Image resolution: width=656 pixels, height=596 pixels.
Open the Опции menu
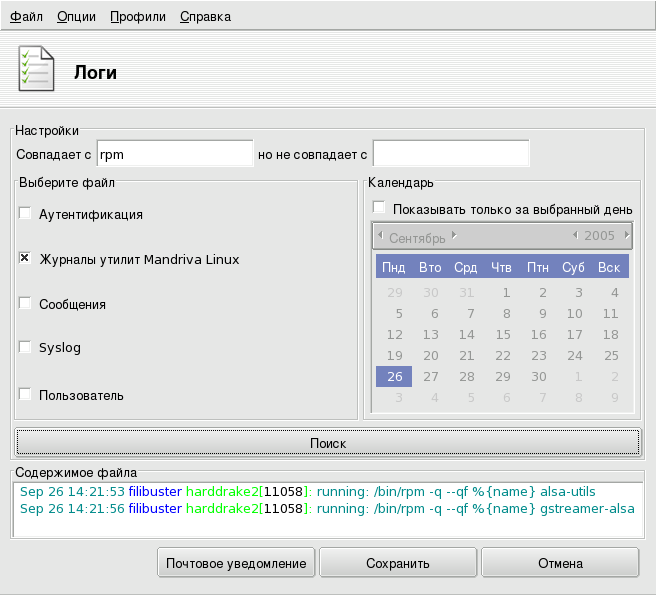pos(76,17)
